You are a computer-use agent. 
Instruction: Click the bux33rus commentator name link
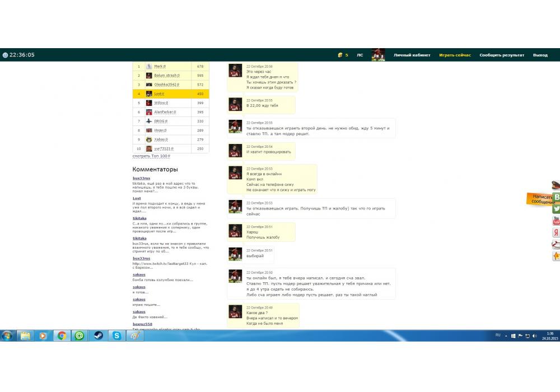[141, 178]
